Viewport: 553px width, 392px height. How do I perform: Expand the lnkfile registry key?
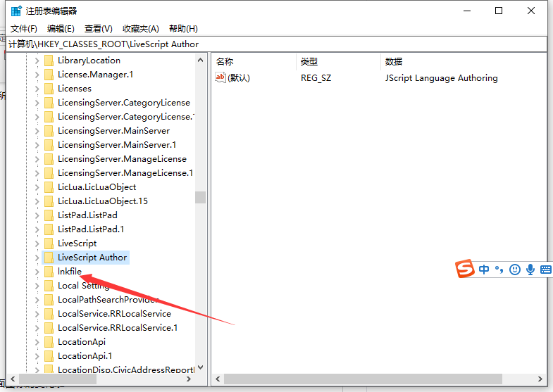[37, 272]
